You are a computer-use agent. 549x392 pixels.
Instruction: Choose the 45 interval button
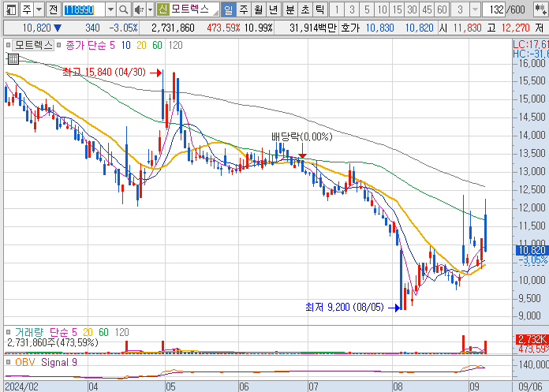[x=428, y=9]
